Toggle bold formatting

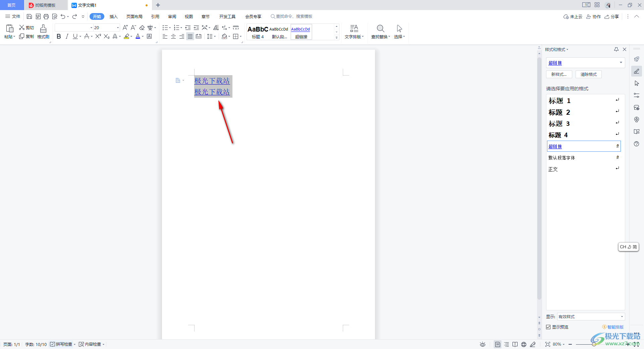click(59, 36)
